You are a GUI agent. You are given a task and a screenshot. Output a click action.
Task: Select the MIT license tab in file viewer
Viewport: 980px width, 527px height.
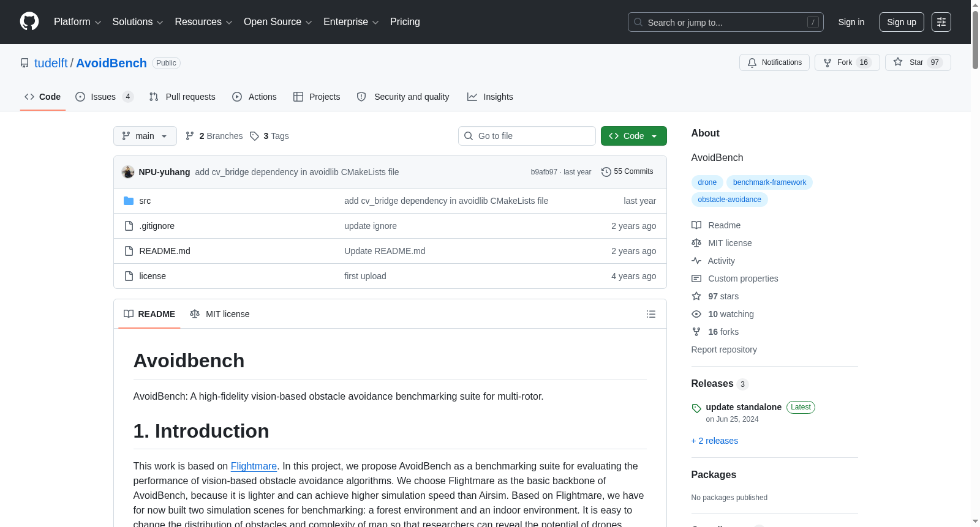(x=220, y=314)
